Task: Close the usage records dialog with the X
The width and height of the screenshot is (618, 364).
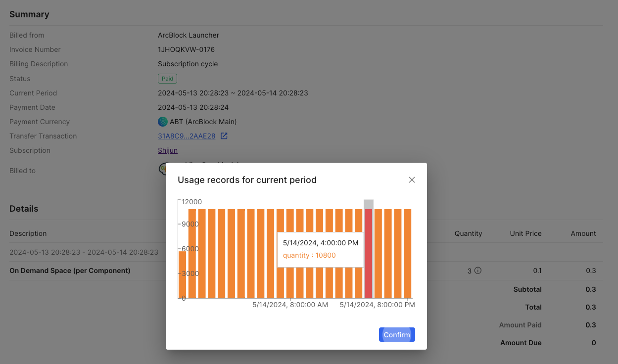Action: click(412, 180)
